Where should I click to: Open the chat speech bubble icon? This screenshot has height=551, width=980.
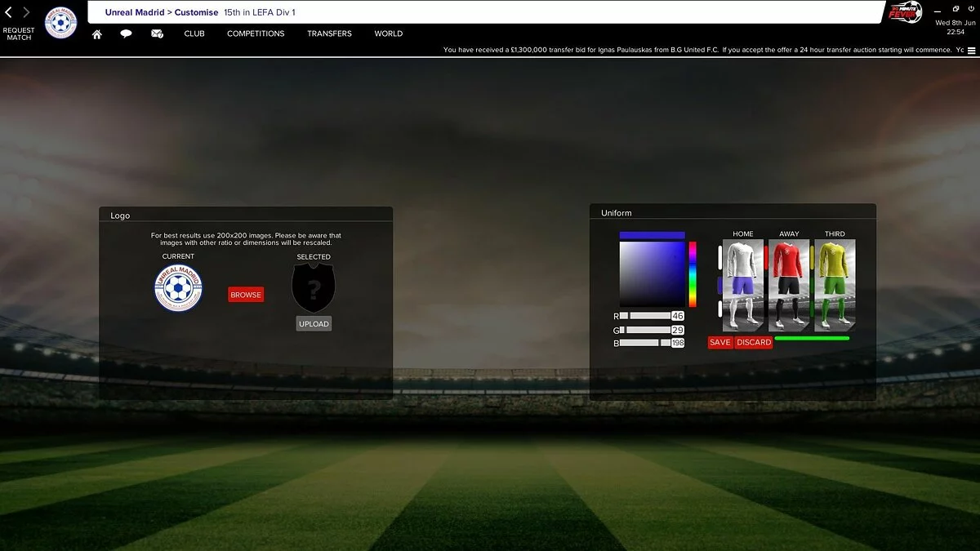[x=126, y=34]
